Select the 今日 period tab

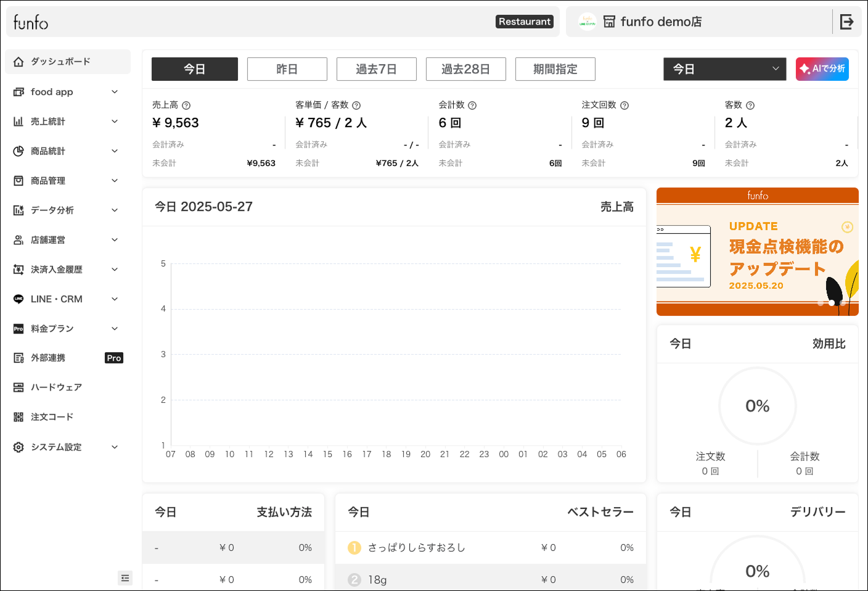tap(195, 69)
